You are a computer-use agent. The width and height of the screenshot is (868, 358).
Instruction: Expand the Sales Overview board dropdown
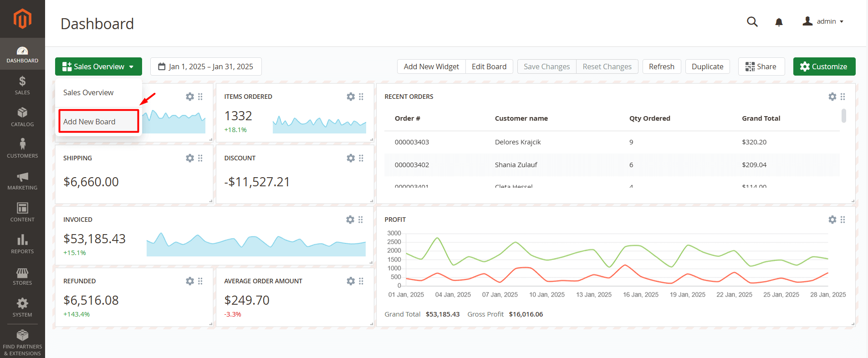click(x=98, y=66)
